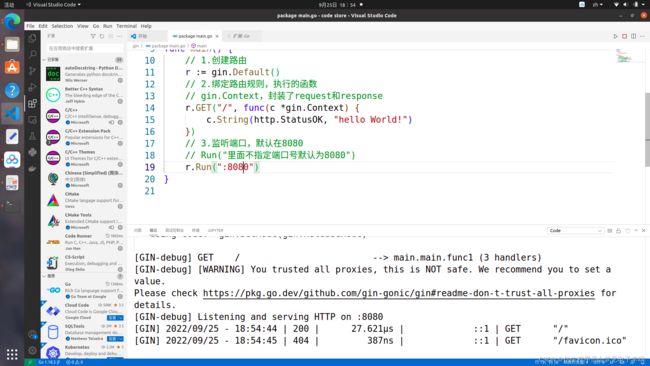The height and width of the screenshot is (366, 650).
Task: Select the C/C++ Themes extension entry
Action: pos(84,158)
